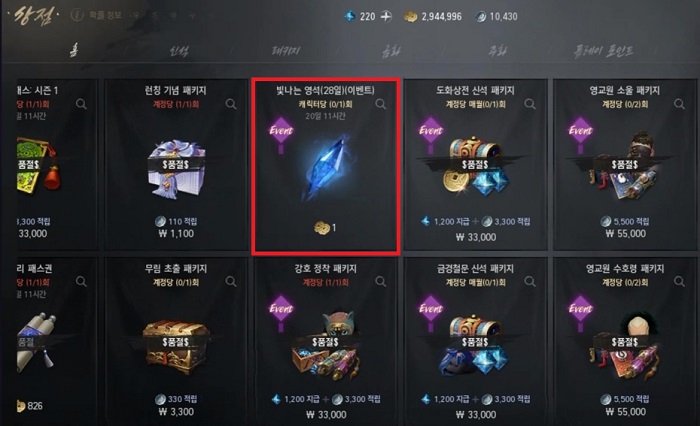Select the blue crystal 영석 item image
Image resolution: width=700 pixels, height=426 pixels.
tap(326, 167)
